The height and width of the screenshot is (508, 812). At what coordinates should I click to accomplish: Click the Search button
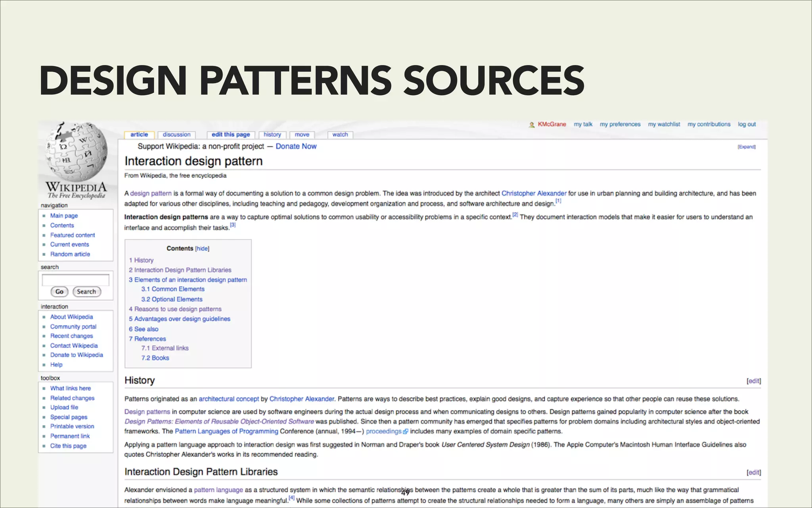tap(86, 292)
